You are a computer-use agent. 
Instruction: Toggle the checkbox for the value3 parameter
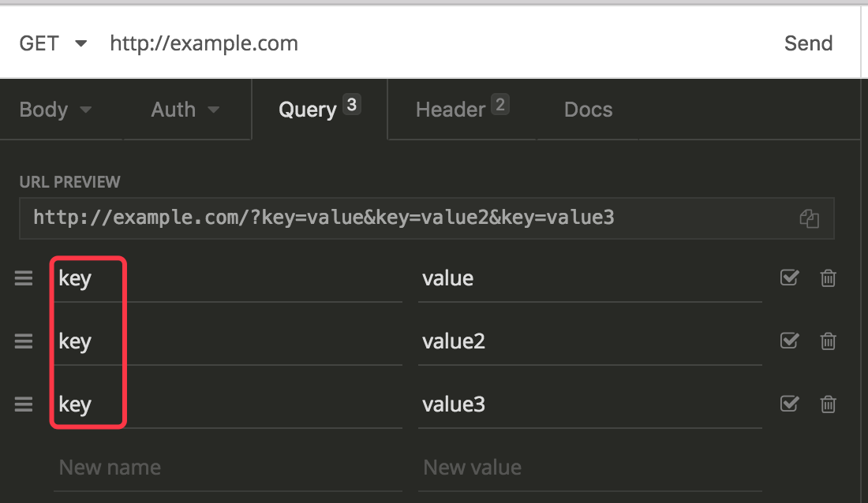click(x=789, y=404)
